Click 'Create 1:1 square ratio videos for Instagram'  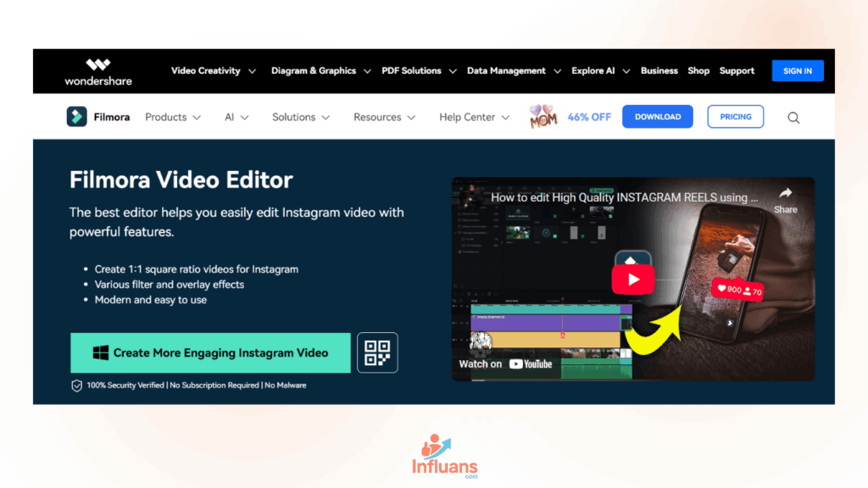tap(197, 269)
